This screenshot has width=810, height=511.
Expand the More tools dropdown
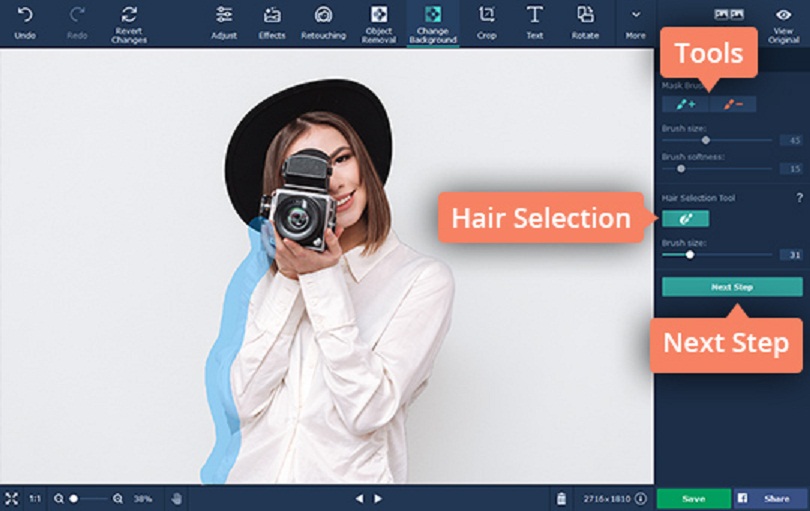coord(635,16)
